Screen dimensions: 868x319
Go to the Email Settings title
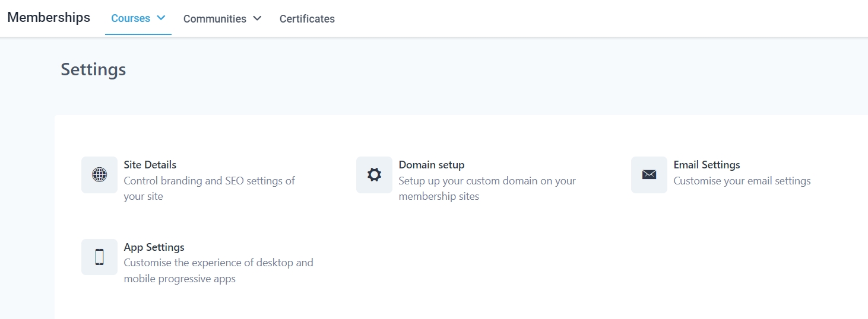(x=707, y=165)
